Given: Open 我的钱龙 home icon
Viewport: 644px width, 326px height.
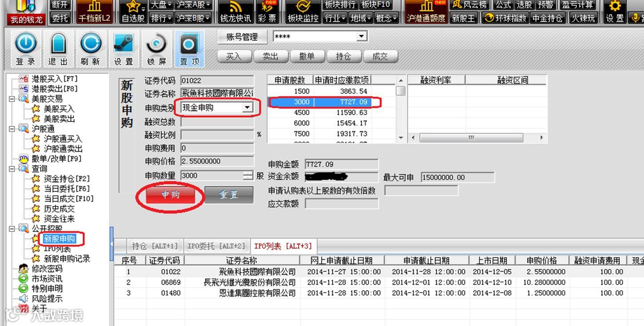Looking at the screenshot, I should [x=26, y=12].
